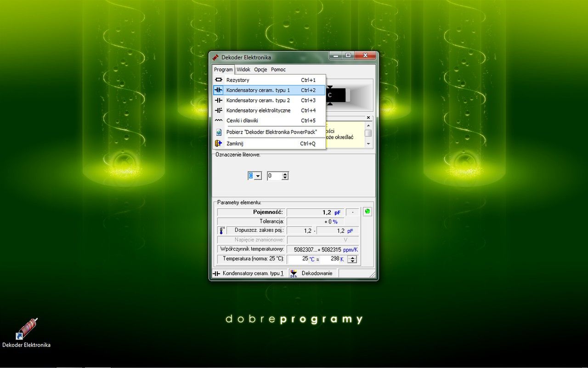This screenshot has width=588, height=368.
Task: Click the exit door icon beside Zamknij
Action: click(x=219, y=144)
